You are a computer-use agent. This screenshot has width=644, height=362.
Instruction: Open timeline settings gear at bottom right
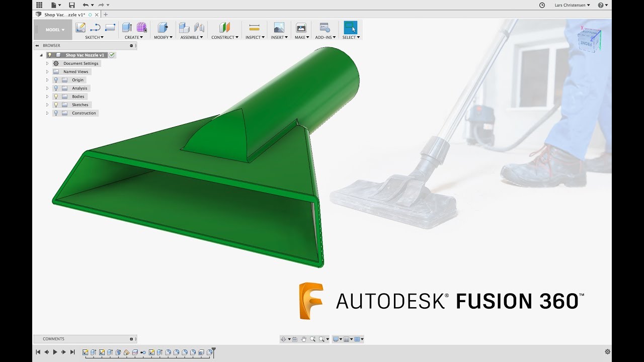pos(607,352)
